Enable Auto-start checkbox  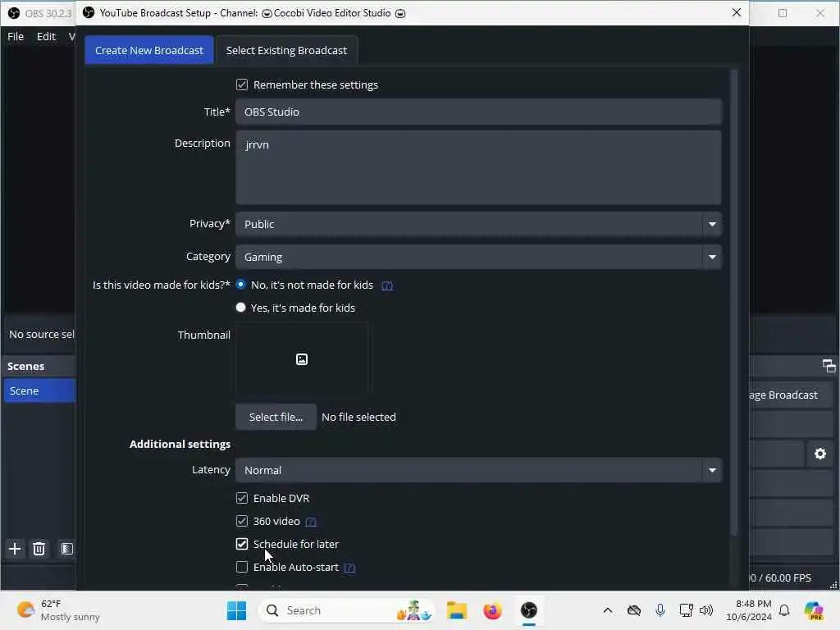pyautogui.click(x=242, y=567)
